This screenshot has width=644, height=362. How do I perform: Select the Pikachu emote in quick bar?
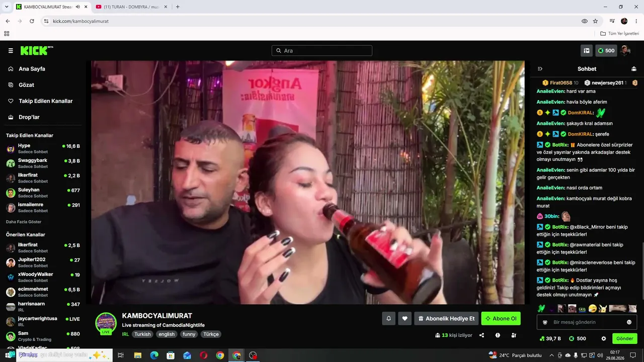coord(603,309)
